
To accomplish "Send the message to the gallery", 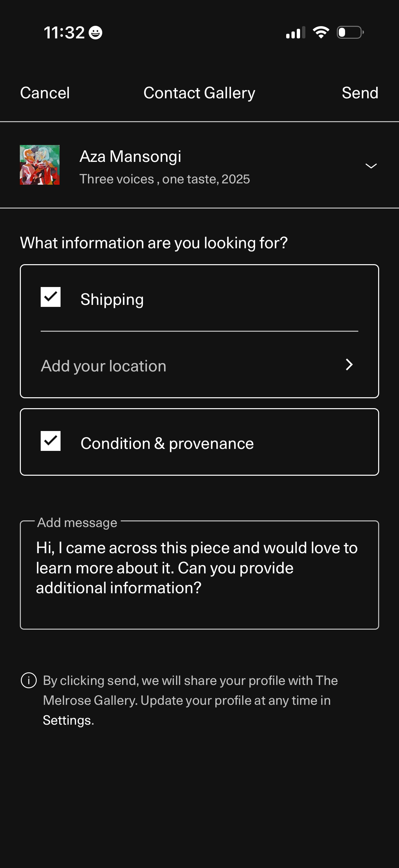I will 360,93.
